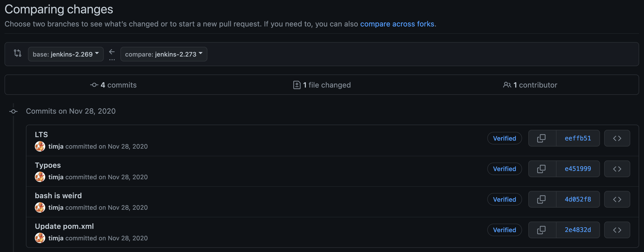The image size is (644, 252).
Task: Click the swap base and compare arrow
Action: tap(112, 52)
